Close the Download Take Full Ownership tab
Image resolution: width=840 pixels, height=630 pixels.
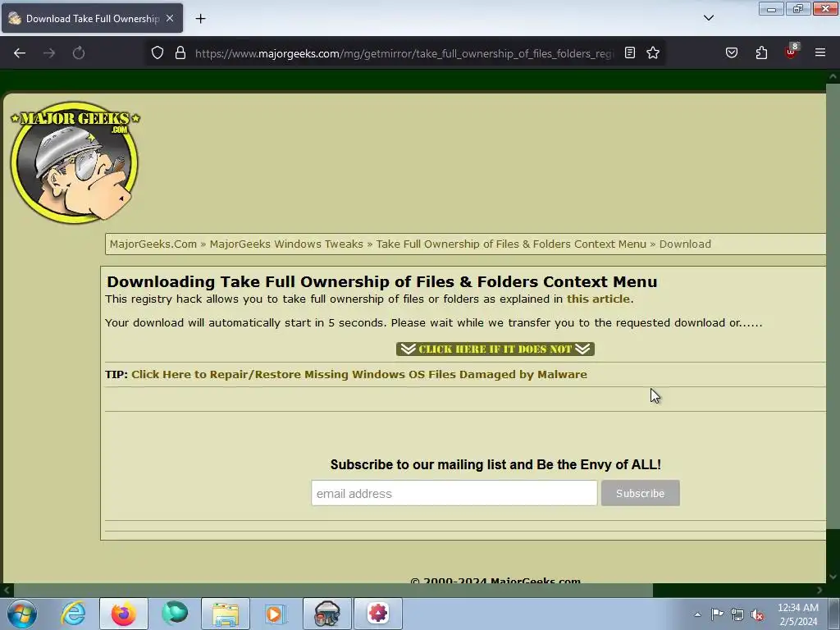coord(170,18)
